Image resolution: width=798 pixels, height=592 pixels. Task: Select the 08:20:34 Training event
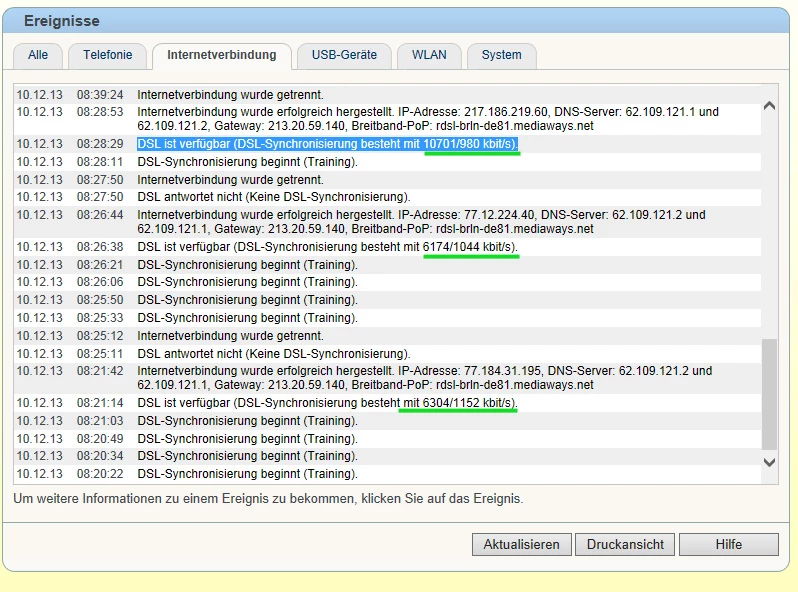point(387,456)
